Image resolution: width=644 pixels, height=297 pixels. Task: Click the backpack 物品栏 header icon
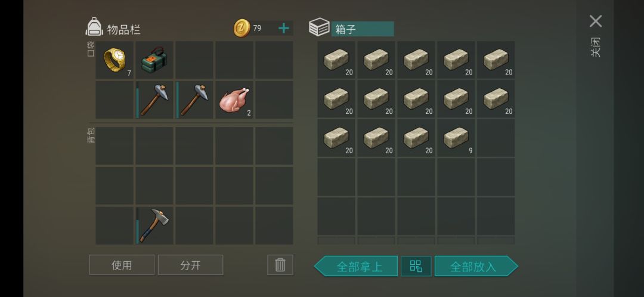click(94, 27)
